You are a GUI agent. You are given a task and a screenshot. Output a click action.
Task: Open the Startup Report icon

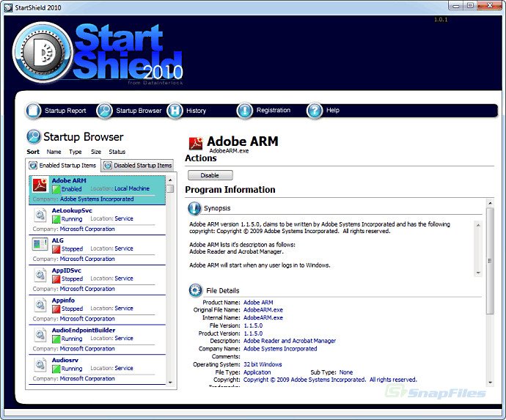tap(33, 111)
